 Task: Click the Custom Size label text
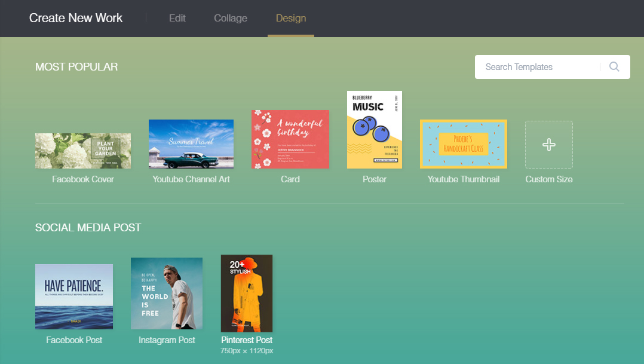click(549, 179)
